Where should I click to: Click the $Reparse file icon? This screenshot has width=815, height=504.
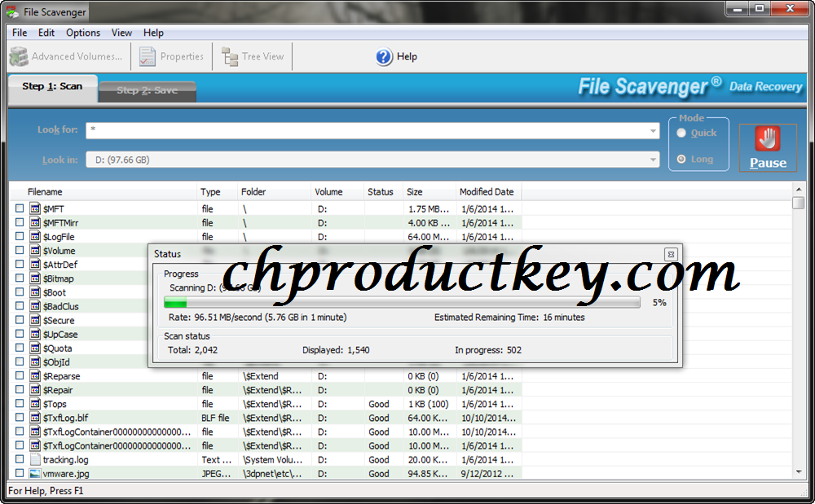[x=35, y=376]
